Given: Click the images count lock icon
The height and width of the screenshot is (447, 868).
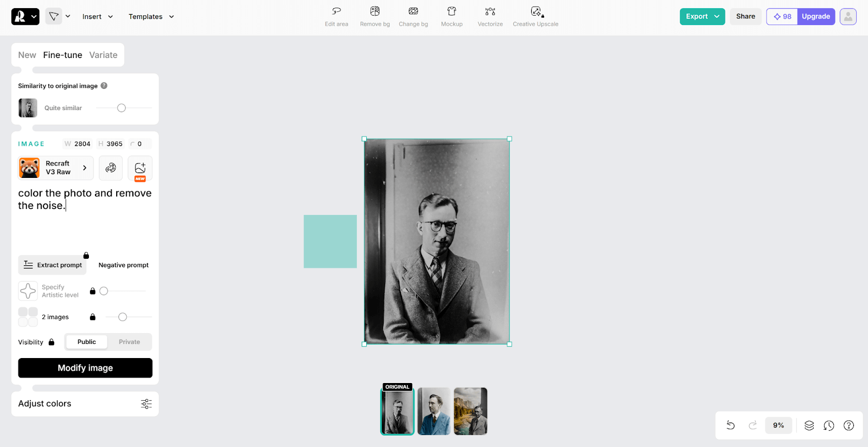Looking at the screenshot, I should click(x=92, y=317).
